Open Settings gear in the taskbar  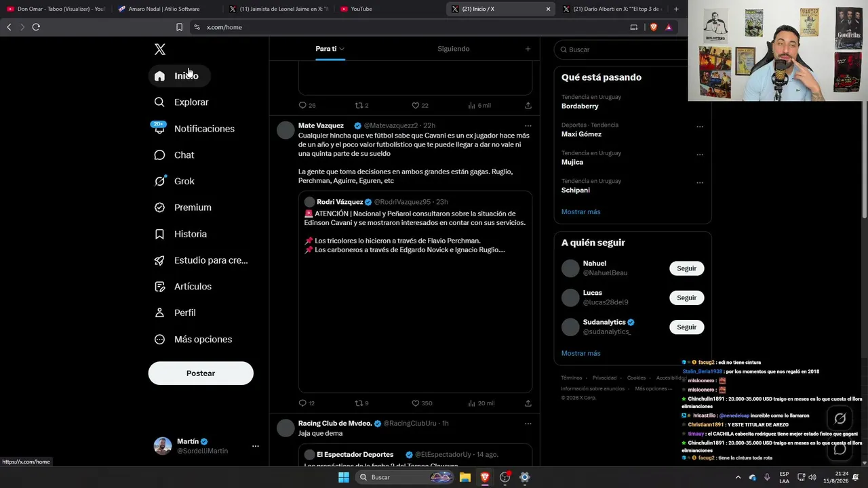(524, 477)
